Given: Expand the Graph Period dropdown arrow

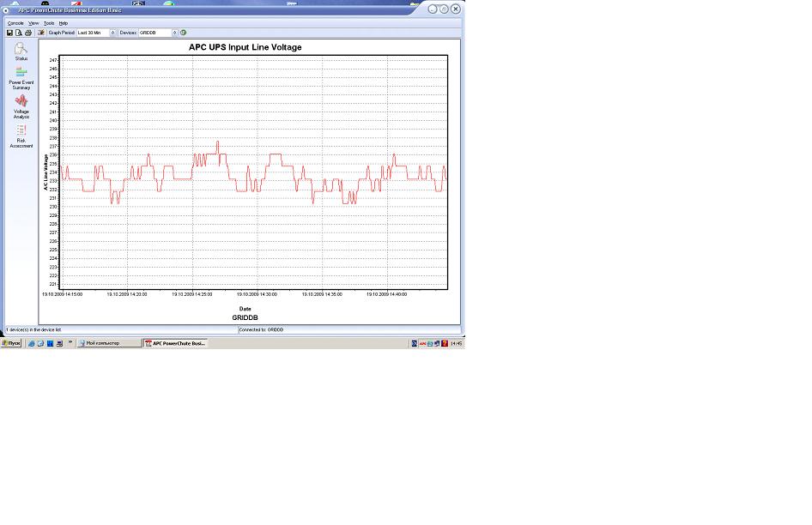Looking at the screenshot, I should tap(113, 33).
